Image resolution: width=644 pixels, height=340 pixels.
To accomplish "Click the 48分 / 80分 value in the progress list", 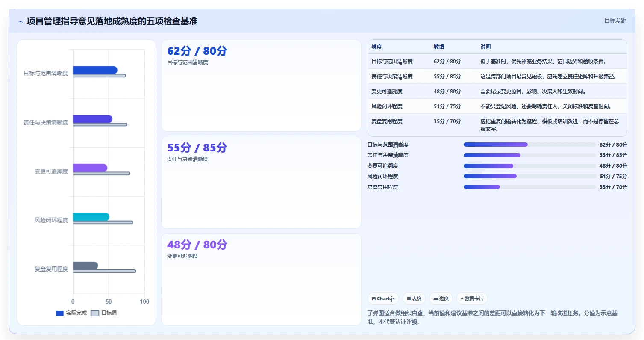I will pyautogui.click(x=613, y=166).
